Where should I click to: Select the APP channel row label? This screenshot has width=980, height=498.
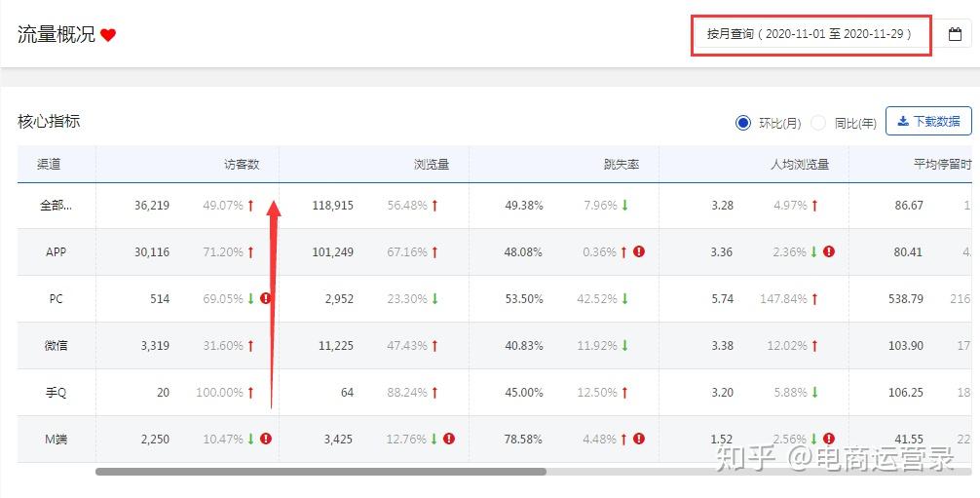coord(57,252)
